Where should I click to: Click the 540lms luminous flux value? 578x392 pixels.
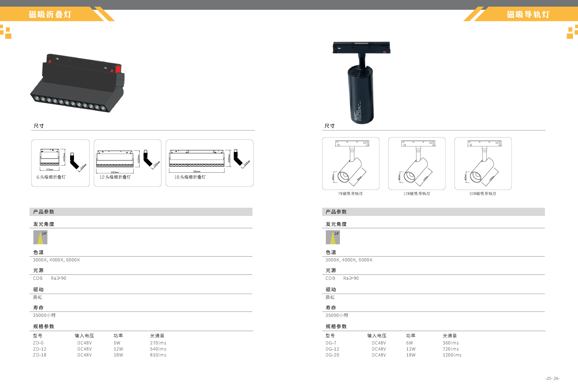(158, 349)
